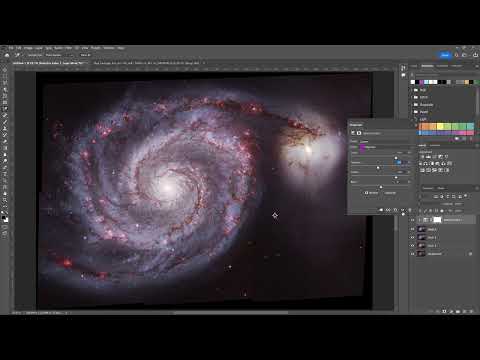This screenshot has width=480, height=360.
Task: Create a new layer in Layers panel
Action: coord(464,311)
